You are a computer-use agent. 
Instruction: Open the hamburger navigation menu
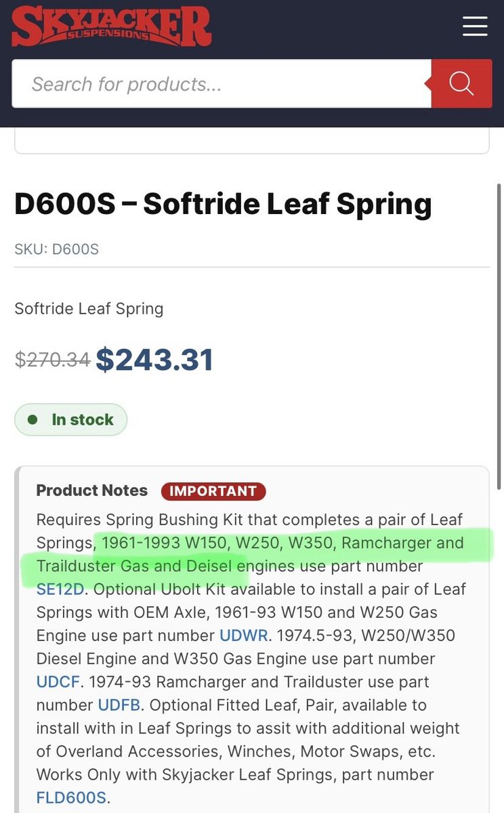tap(475, 26)
